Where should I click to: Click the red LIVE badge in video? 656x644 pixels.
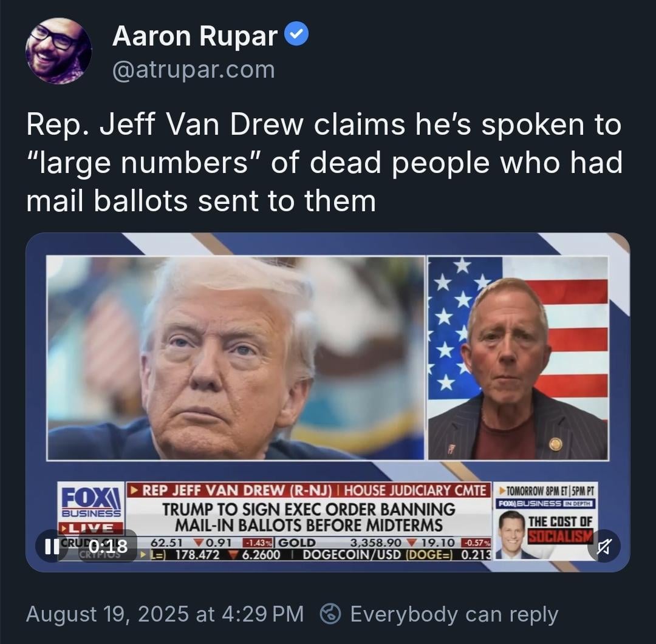[x=91, y=527]
